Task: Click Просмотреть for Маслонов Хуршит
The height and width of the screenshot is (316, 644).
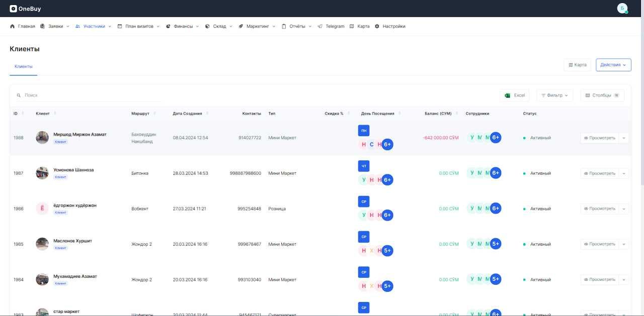Action: [600, 244]
